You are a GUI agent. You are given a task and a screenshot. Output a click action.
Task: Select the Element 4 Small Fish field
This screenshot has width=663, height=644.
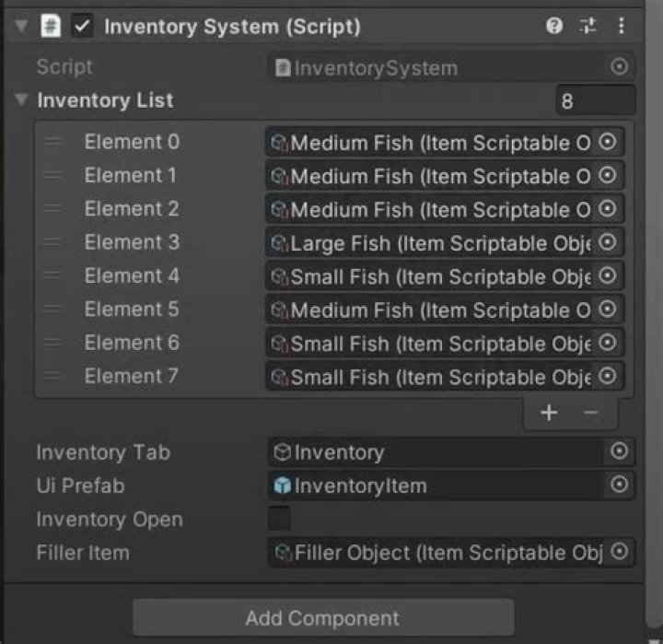[431, 276]
